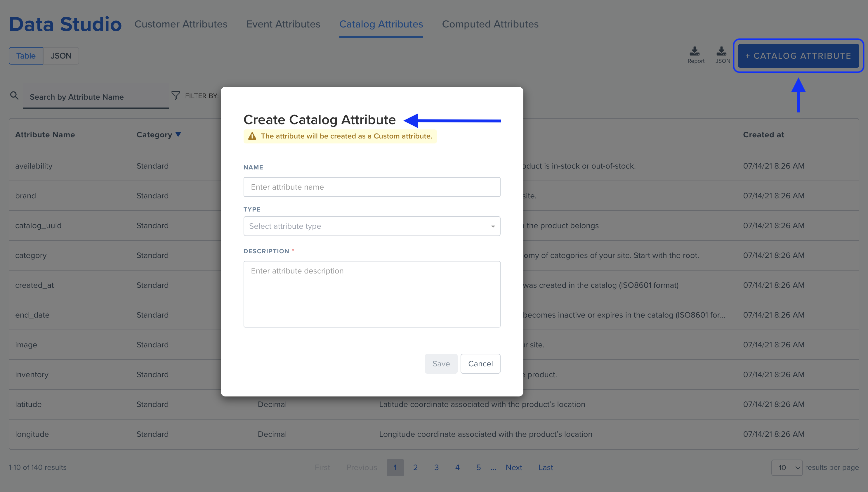Jump to the Last results page
Viewport: 868px width, 492px height.
(x=546, y=467)
